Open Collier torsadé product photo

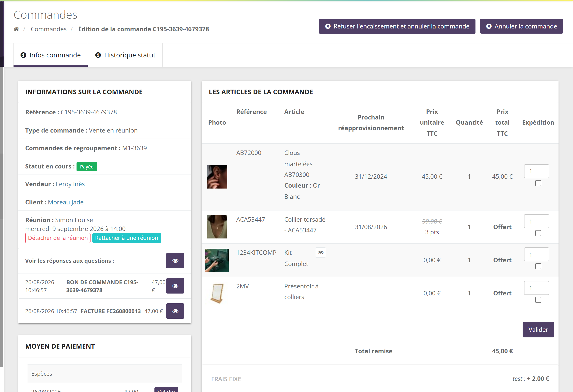[x=217, y=227]
